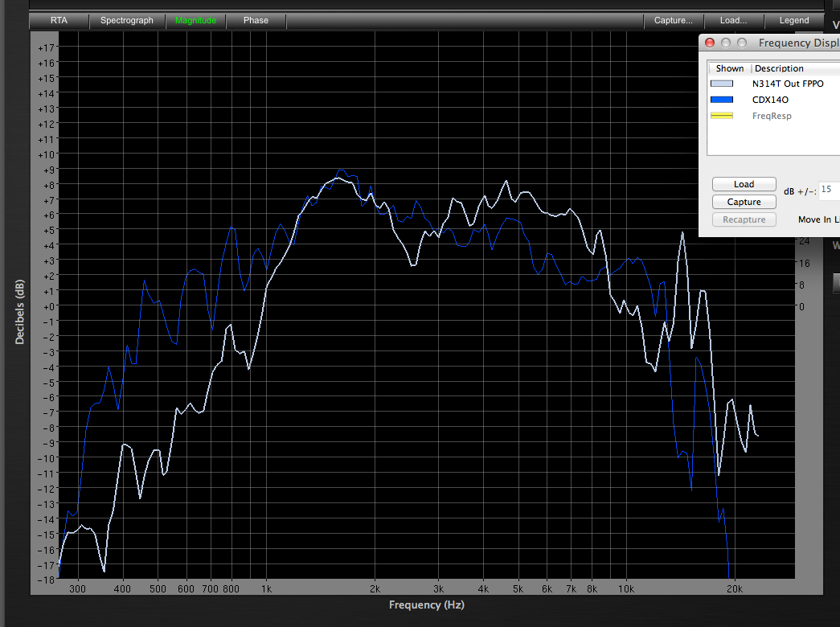Close the Frequency Display window
Image resolution: width=840 pixels, height=627 pixels.
tap(710, 43)
